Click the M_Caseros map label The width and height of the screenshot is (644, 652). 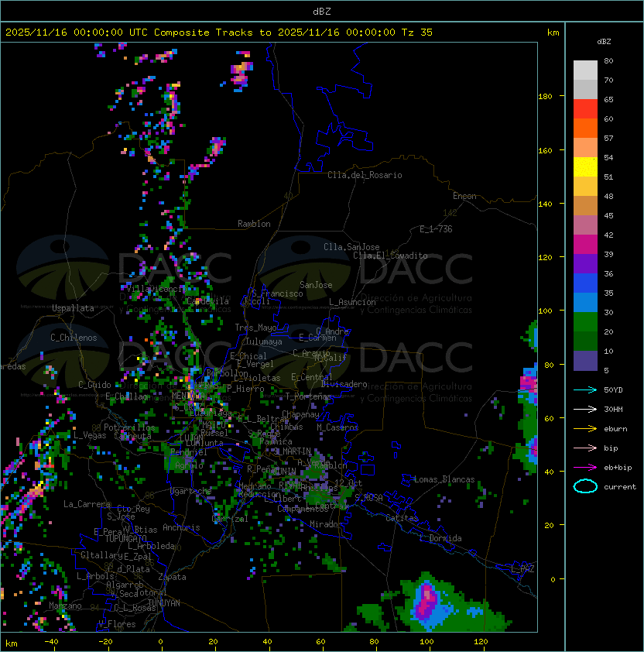point(337,427)
